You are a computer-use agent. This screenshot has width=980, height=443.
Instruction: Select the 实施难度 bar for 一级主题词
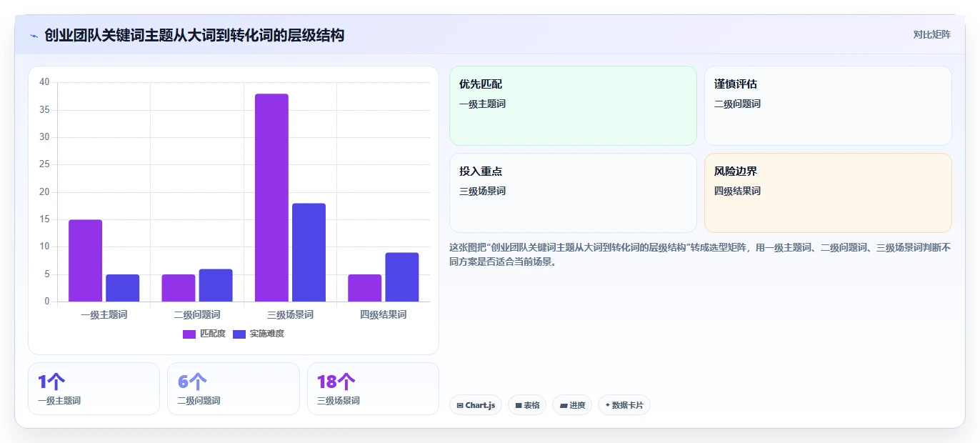tap(123, 288)
